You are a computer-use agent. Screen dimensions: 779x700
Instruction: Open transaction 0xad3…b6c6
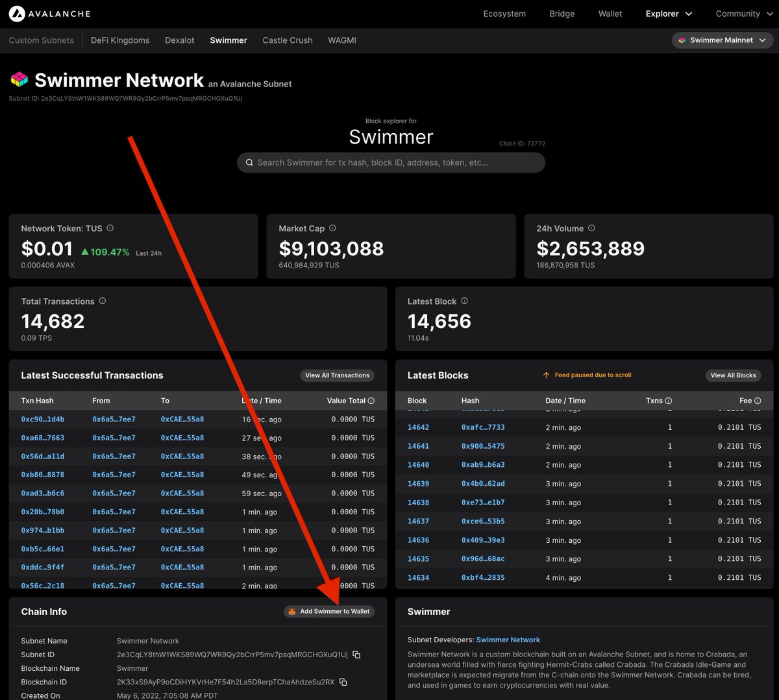[x=43, y=494]
